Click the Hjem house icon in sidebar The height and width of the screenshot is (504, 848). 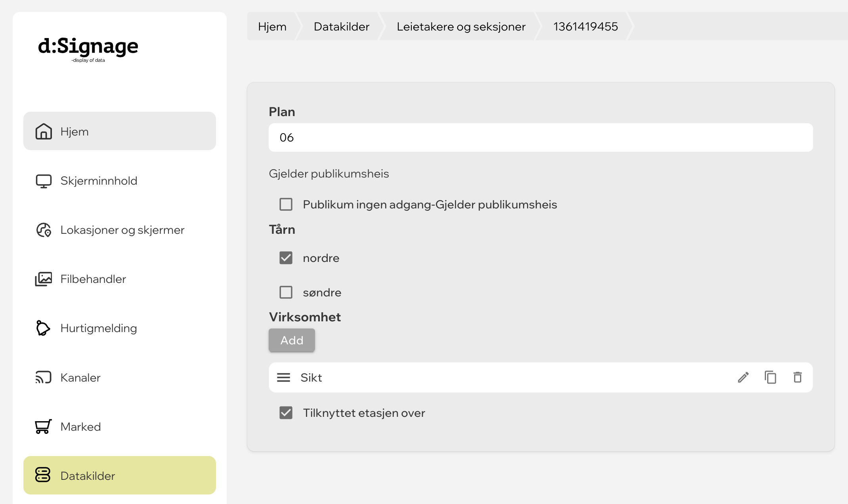pos(44,131)
